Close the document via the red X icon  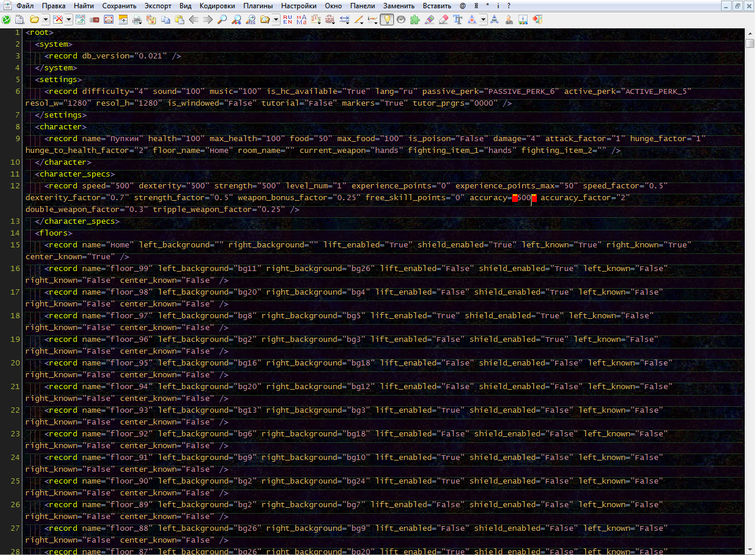[x=58, y=19]
